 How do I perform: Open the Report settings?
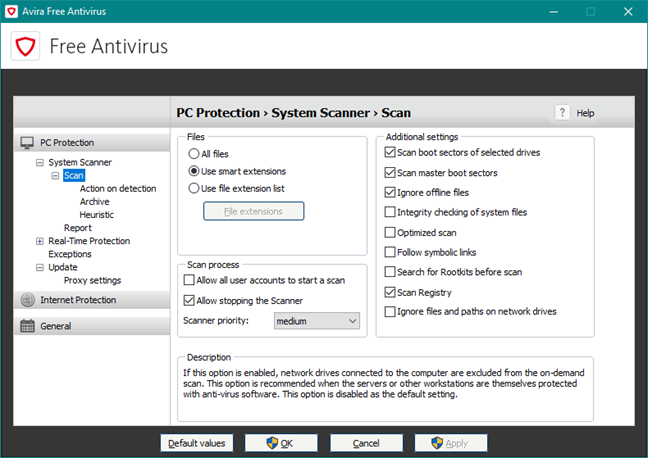point(78,228)
